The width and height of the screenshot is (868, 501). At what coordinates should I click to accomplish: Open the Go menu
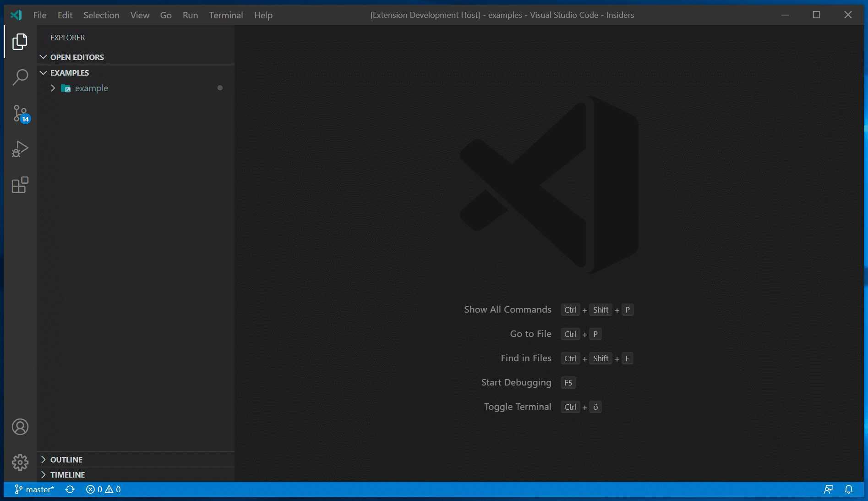166,15
